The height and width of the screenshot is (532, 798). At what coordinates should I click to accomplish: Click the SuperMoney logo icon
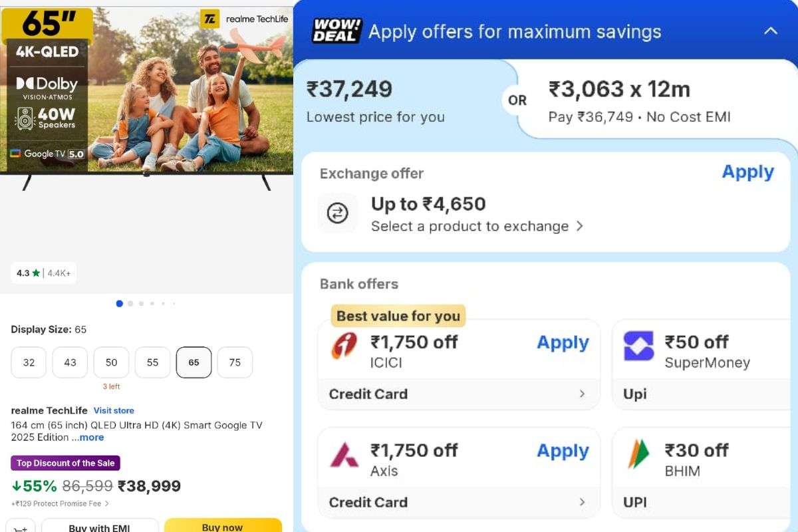pos(638,346)
